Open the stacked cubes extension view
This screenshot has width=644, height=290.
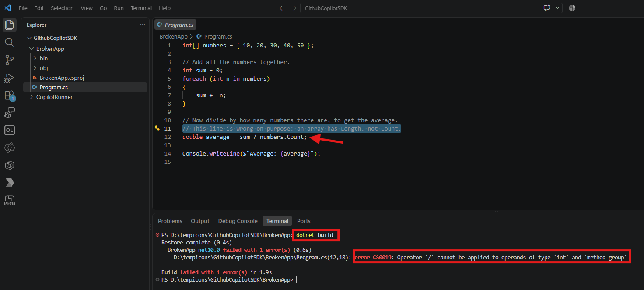pos(9,165)
